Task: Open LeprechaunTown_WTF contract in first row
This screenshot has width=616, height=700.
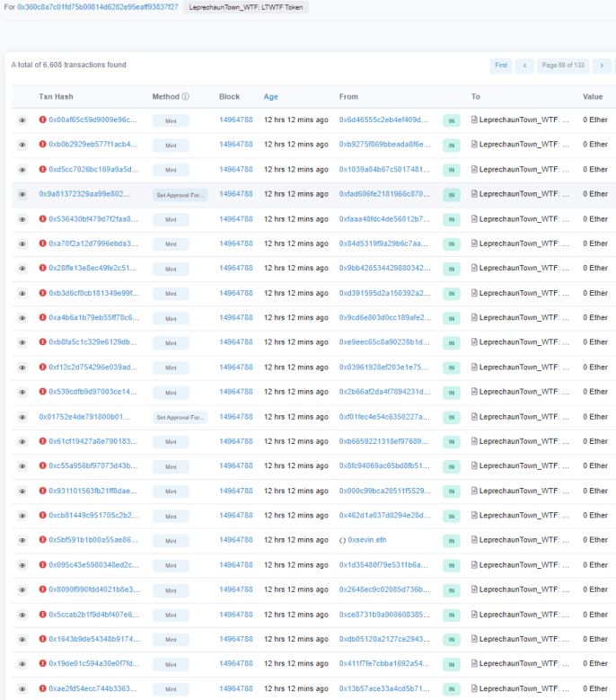Action: tap(524, 120)
